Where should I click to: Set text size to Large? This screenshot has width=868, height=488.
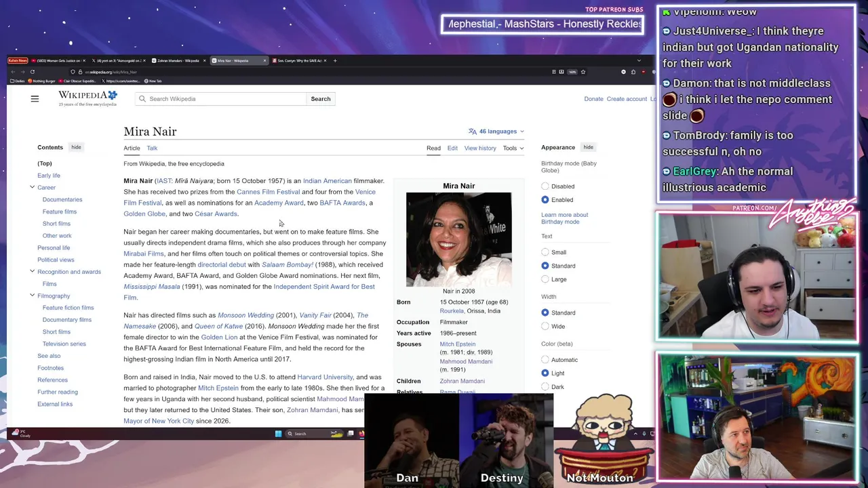[545, 279]
